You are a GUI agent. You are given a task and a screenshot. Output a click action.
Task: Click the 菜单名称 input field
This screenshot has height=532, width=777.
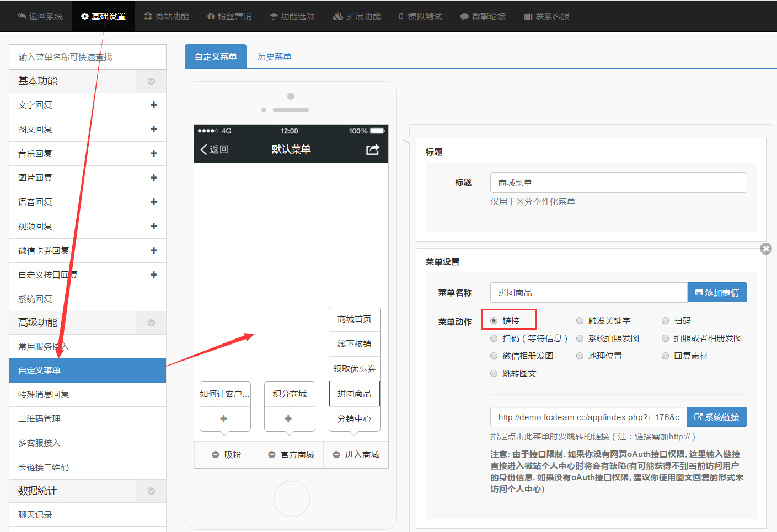point(588,293)
